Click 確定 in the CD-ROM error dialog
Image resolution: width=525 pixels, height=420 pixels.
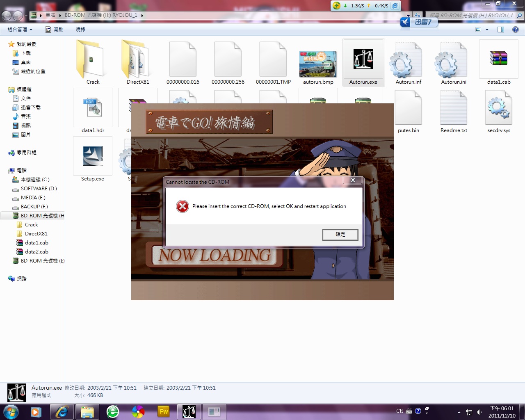(x=340, y=235)
